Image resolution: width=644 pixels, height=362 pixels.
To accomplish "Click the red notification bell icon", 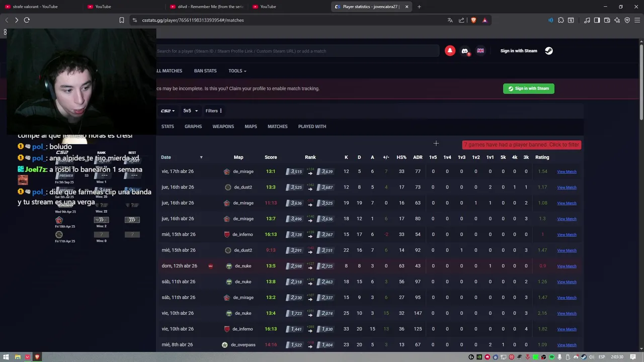I will (x=450, y=51).
